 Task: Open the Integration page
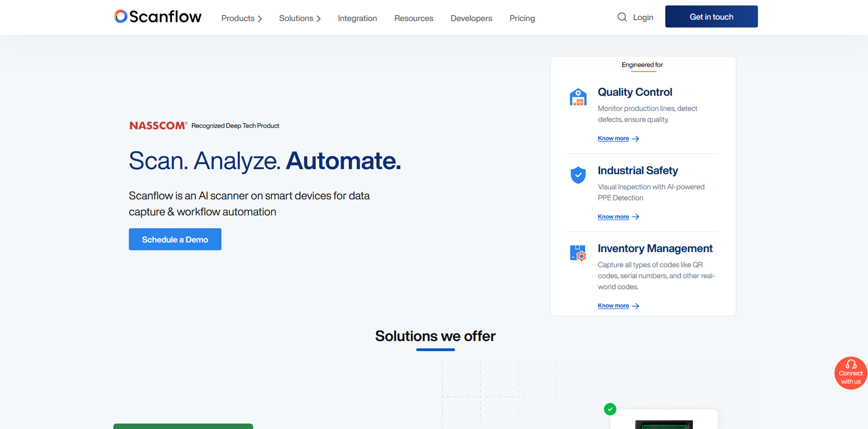(357, 18)
